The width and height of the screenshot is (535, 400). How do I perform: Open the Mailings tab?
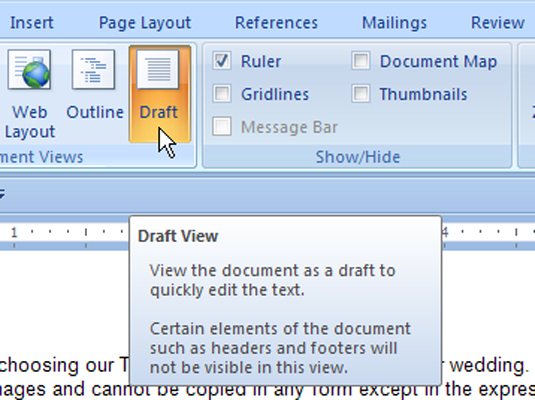click(x=394, y=23)
